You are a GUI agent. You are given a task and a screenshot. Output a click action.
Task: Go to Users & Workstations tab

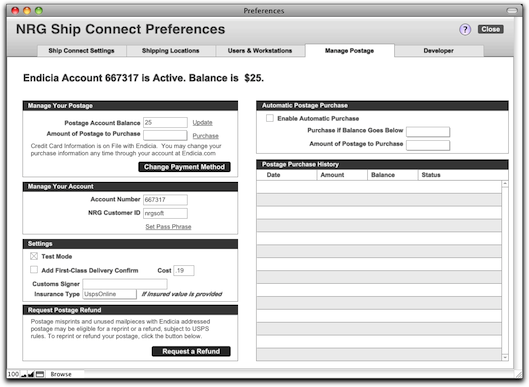coord(260,51)
